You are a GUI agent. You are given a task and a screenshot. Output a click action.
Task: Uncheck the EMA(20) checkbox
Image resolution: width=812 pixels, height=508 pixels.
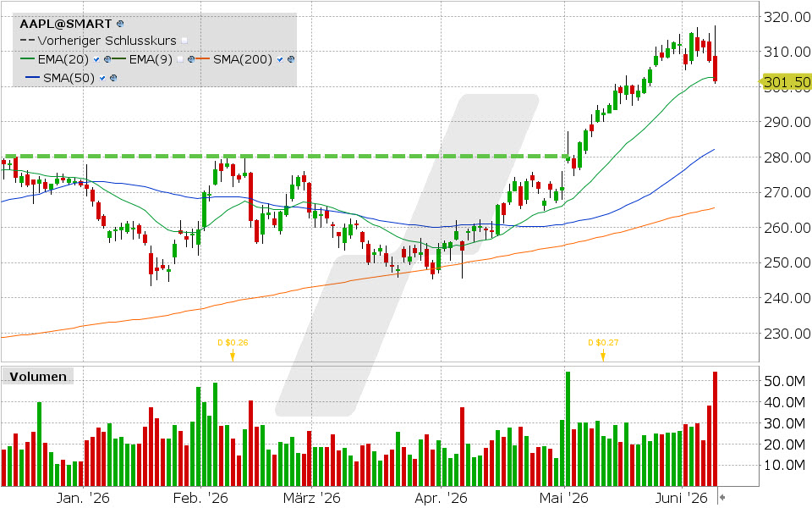coord(96,59)
